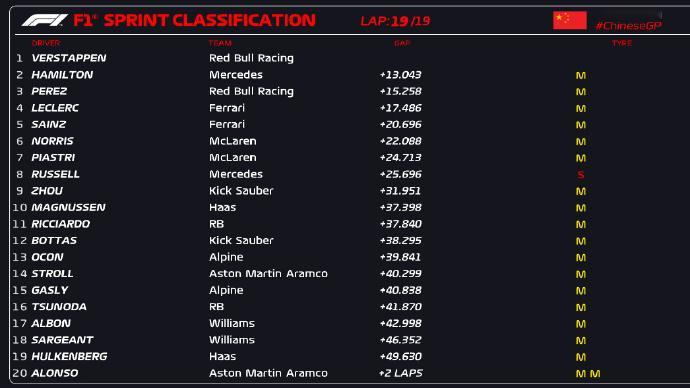Screen dimensions: 690x388
Task: Click the TYRE column header
Action: coord(622,43)
